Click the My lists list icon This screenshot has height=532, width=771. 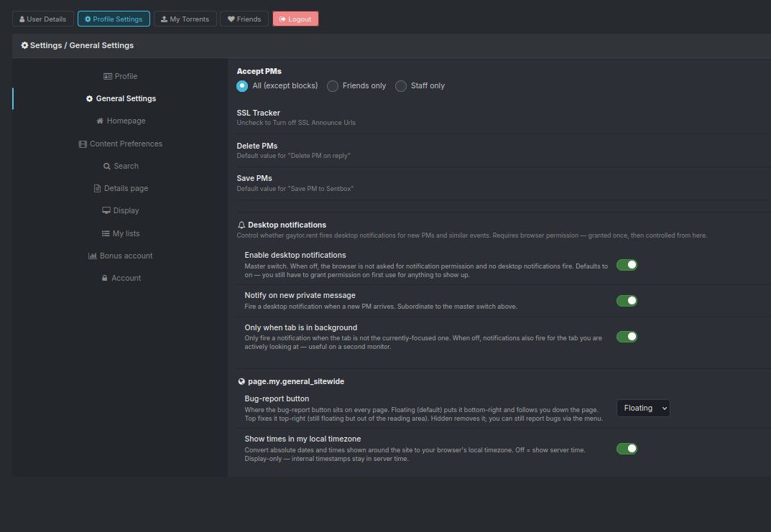pyautogui.click(x=106, y=233)
